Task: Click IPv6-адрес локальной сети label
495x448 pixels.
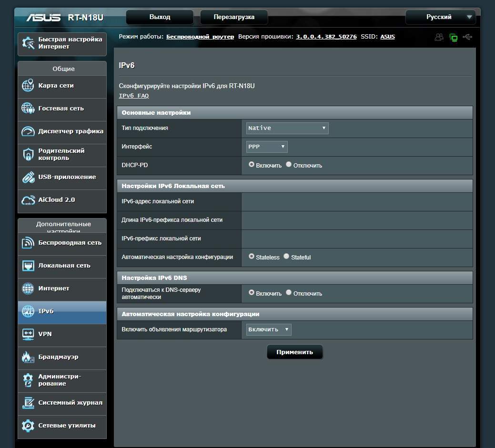Action: tap(158, 201)
